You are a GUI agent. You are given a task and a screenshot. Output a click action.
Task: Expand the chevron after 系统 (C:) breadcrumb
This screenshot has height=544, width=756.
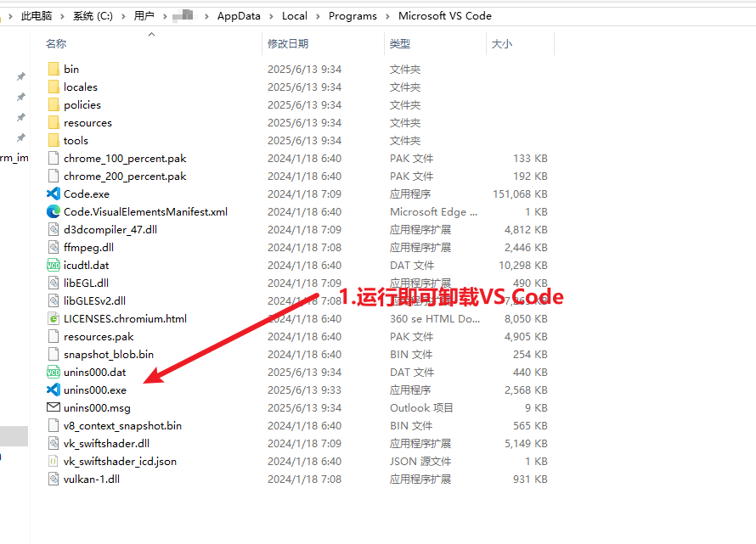point(123,16)
